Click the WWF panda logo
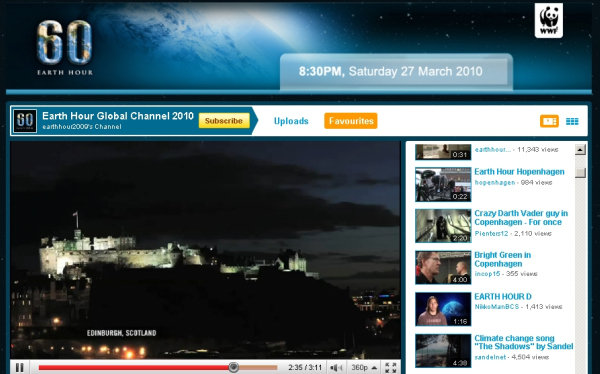 click(x=548, y=20)
